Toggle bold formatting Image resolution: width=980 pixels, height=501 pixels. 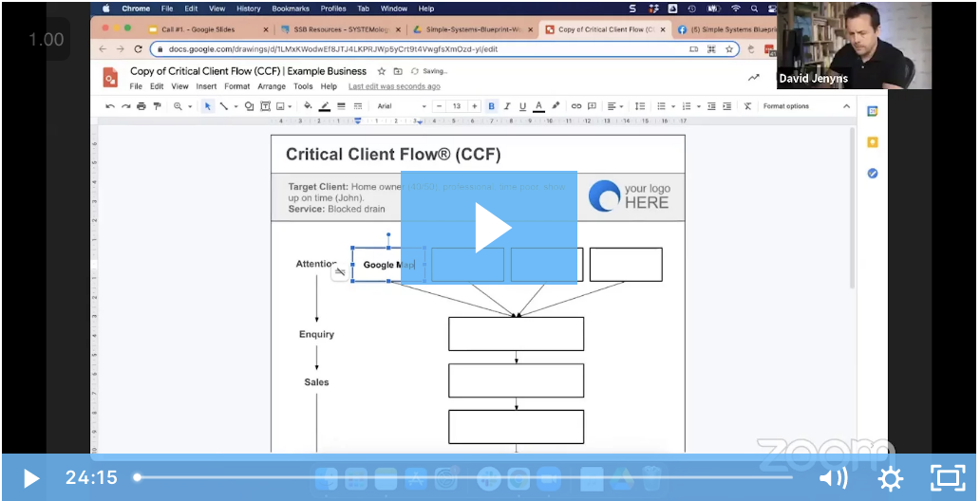pos(491,106)
